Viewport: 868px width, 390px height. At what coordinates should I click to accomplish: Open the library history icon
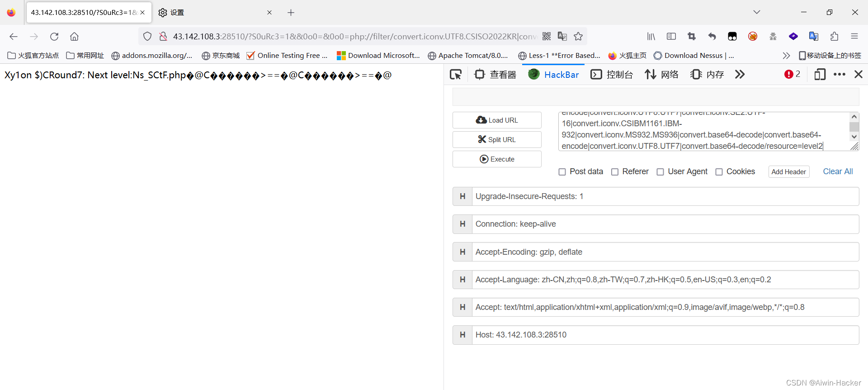pos(651,37)
